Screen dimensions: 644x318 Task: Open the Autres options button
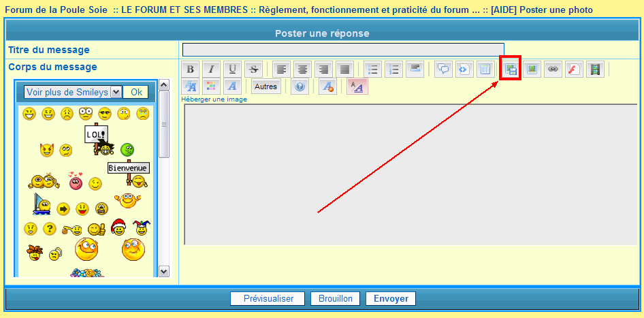(266, 86)
